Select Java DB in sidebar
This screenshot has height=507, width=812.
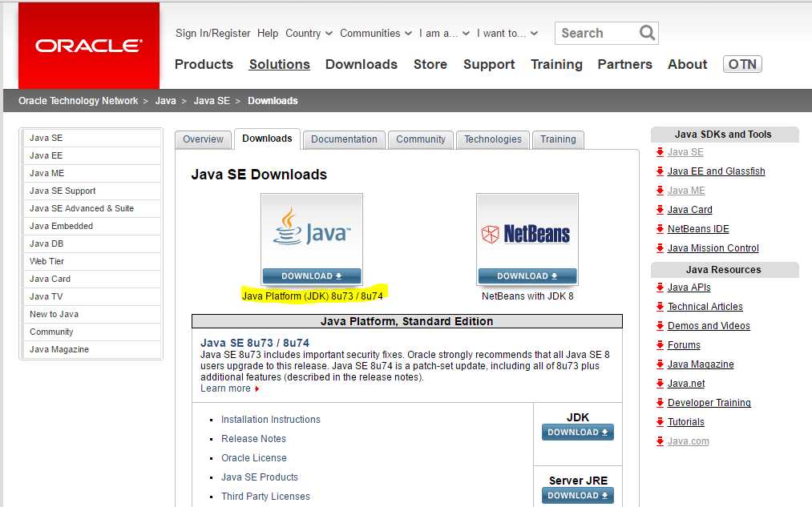click(92, 243)
